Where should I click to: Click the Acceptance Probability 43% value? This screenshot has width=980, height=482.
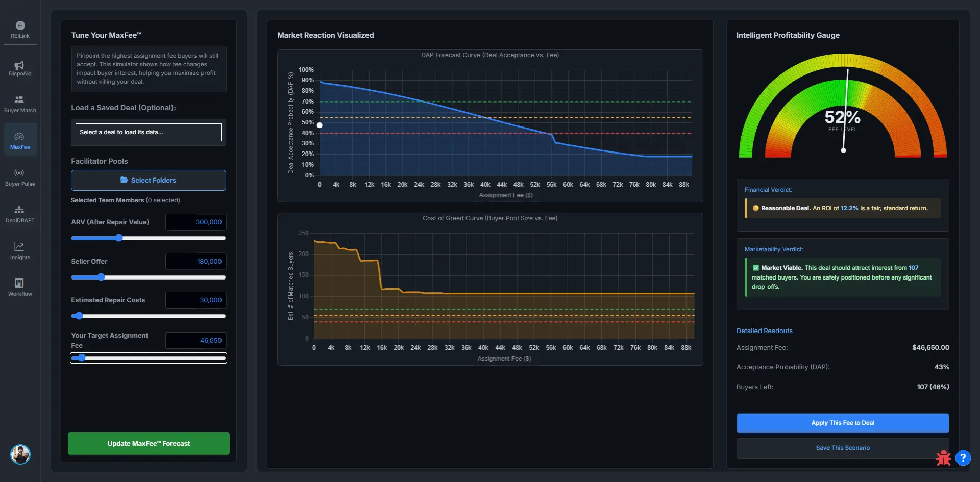click(942, 367)
